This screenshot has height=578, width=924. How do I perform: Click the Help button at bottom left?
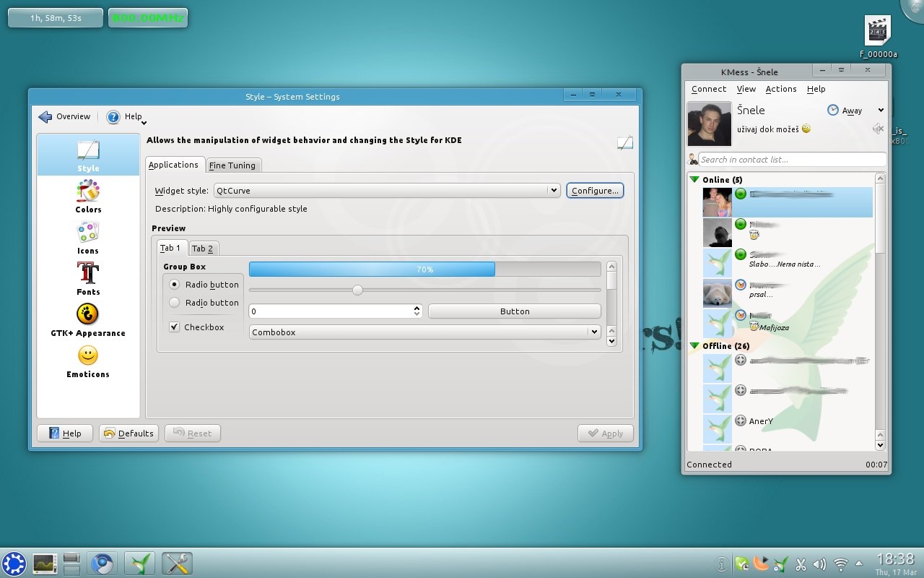tap(65, 433)
